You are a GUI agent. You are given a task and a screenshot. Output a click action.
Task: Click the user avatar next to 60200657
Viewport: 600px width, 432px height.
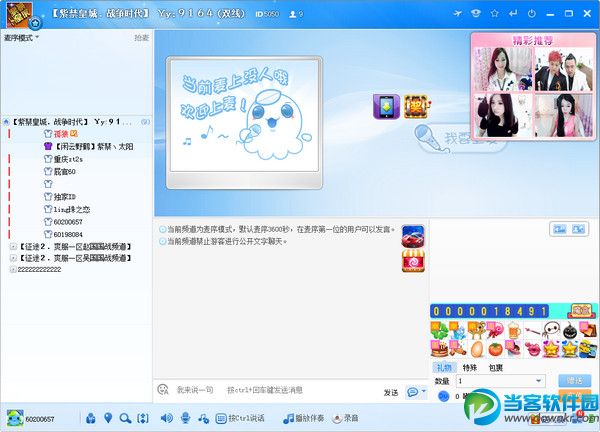coord(15,419)
